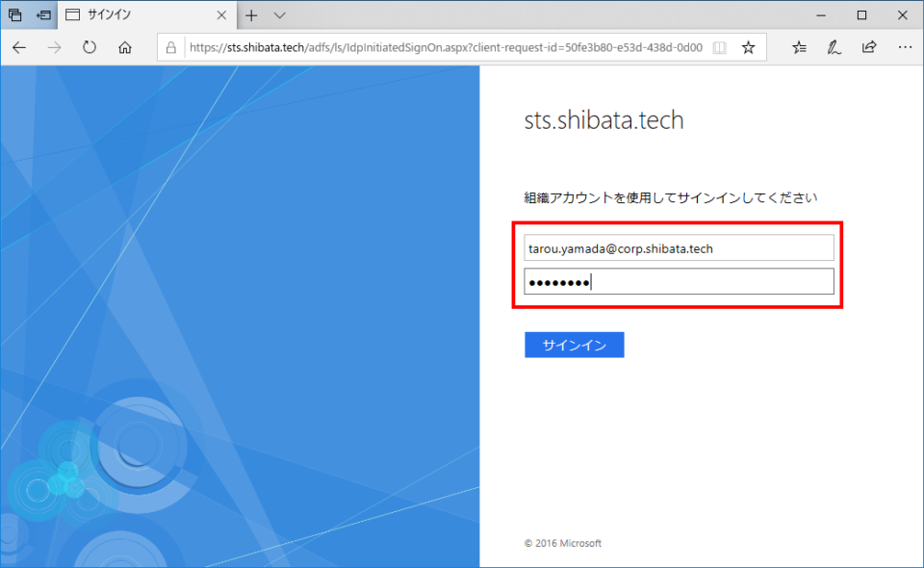This screenshot has height=568, width=924.
Task: Click the browser Back arrow
Action: coord(19,48)
